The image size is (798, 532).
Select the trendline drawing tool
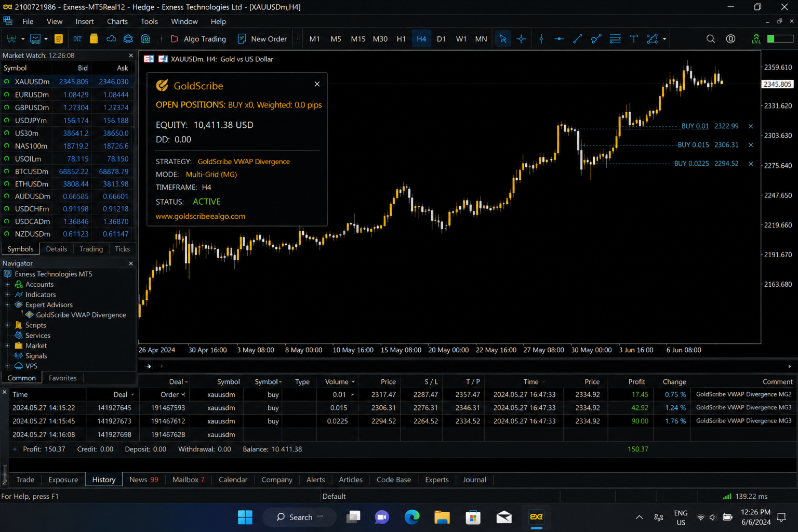pyautogui.click(x=577, y=39)
